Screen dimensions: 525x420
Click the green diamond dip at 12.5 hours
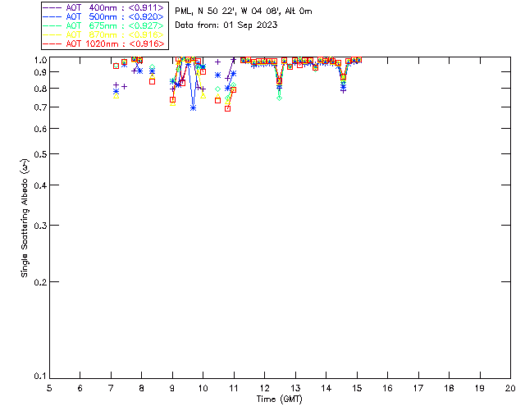click(x=279, y=98)
